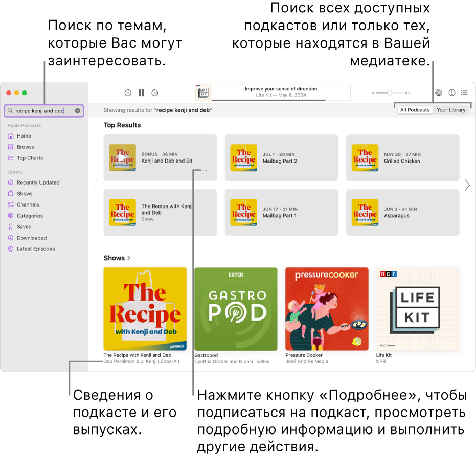Open Saved episodes
476x457 pixels.
pyautogui.click(x=24, y=226)
